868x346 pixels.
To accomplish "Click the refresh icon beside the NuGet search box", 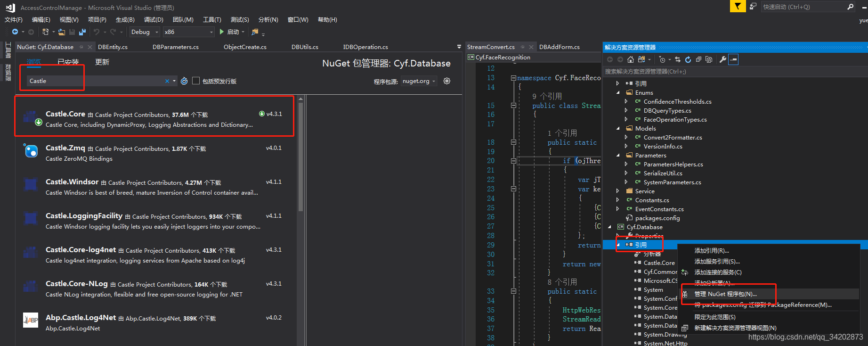I will click(184, 81).
